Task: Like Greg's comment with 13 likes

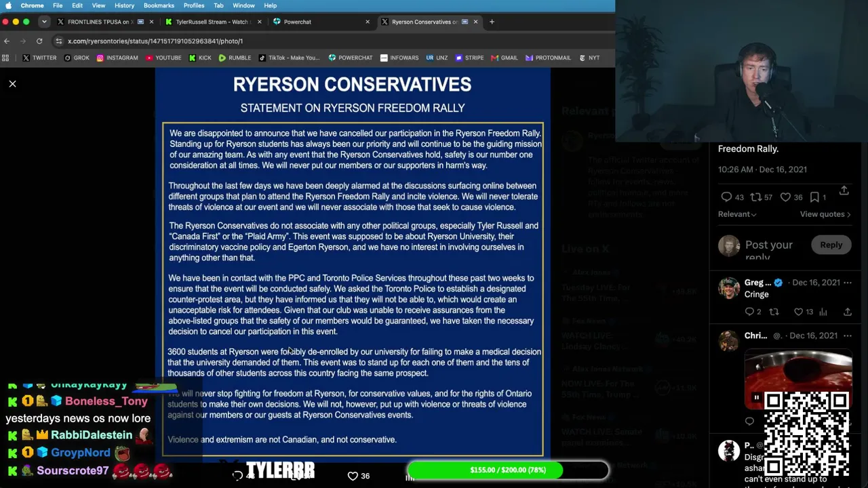Action: 798,312
